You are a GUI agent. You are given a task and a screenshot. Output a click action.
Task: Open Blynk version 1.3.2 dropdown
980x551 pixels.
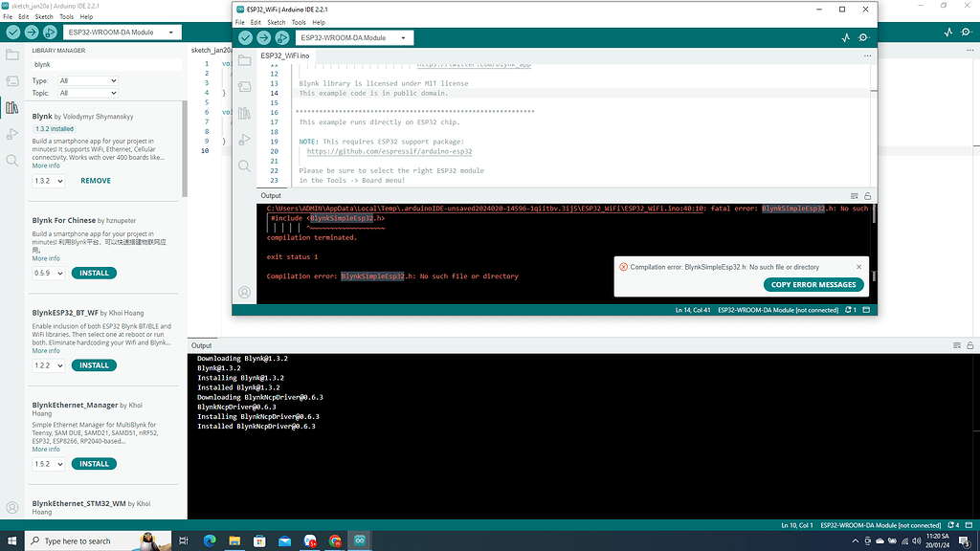tap(48, 181)
